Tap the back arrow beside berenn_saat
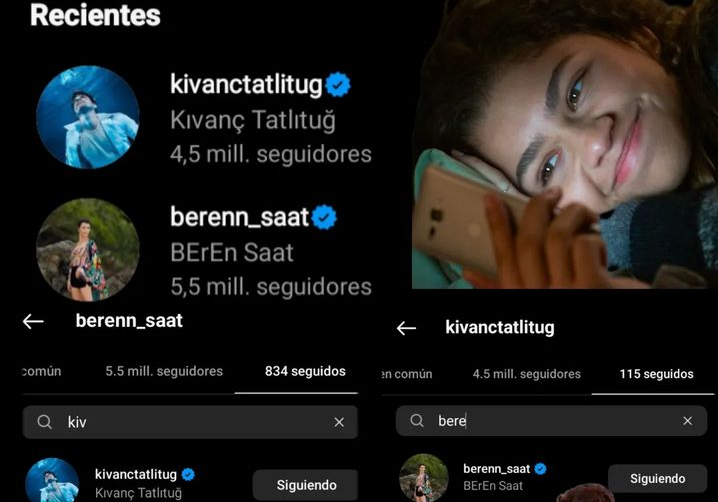718x502 pixels. tap(33, 322)
